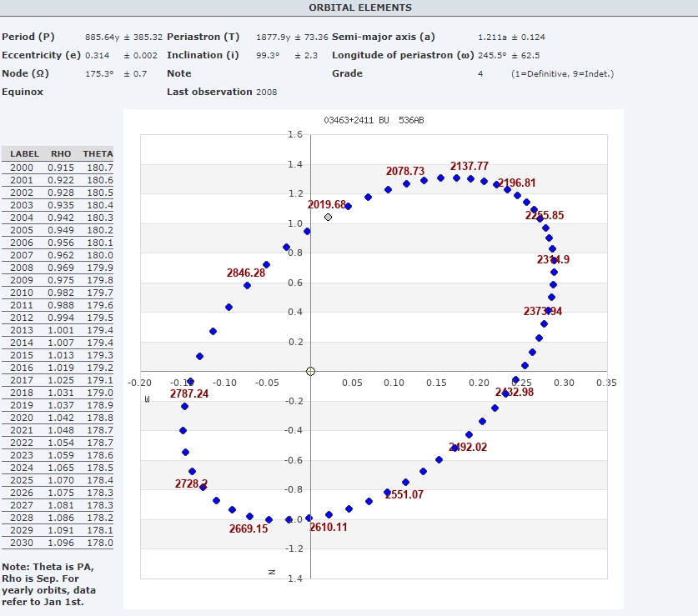
Task: Select the 2019.68 orbit point label
Action: pos(327,204)
